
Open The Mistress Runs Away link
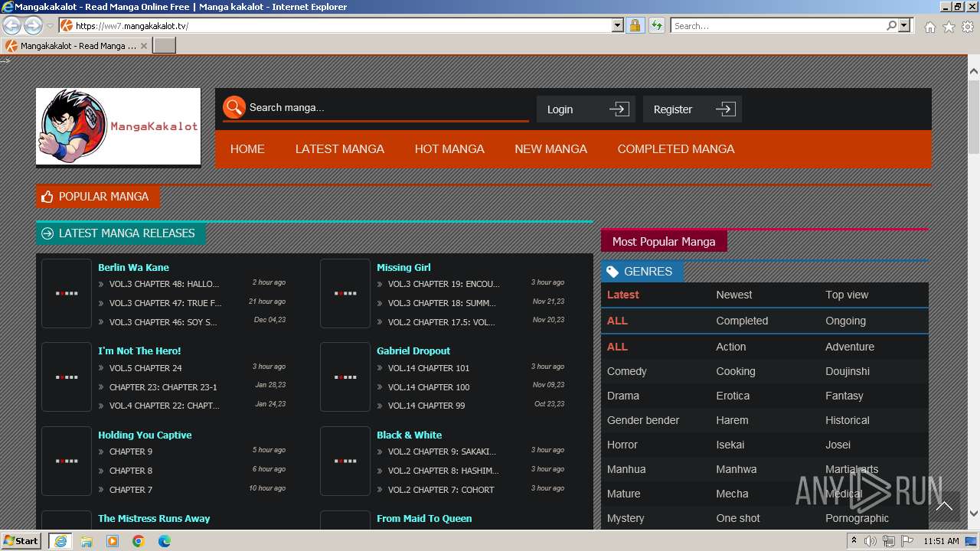coord(154,518)
